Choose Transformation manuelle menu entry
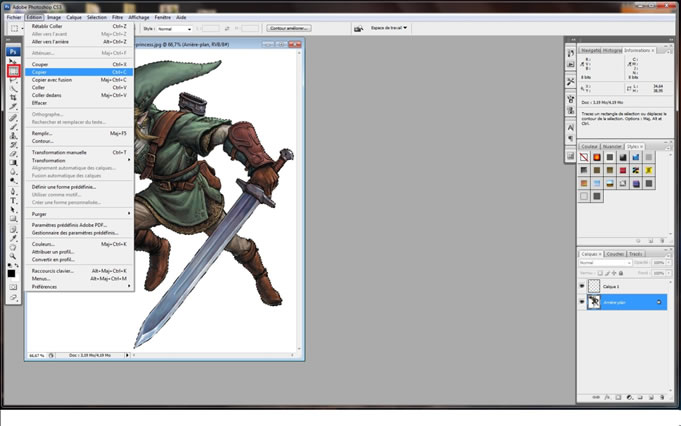Screen dimensions: 681x426 click(x=79, y=152)
